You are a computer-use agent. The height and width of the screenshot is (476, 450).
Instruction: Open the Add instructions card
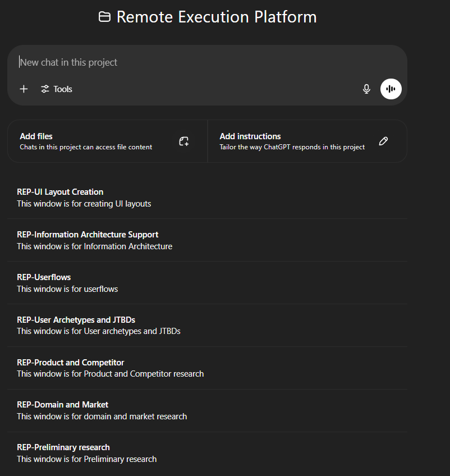(307, 141)
